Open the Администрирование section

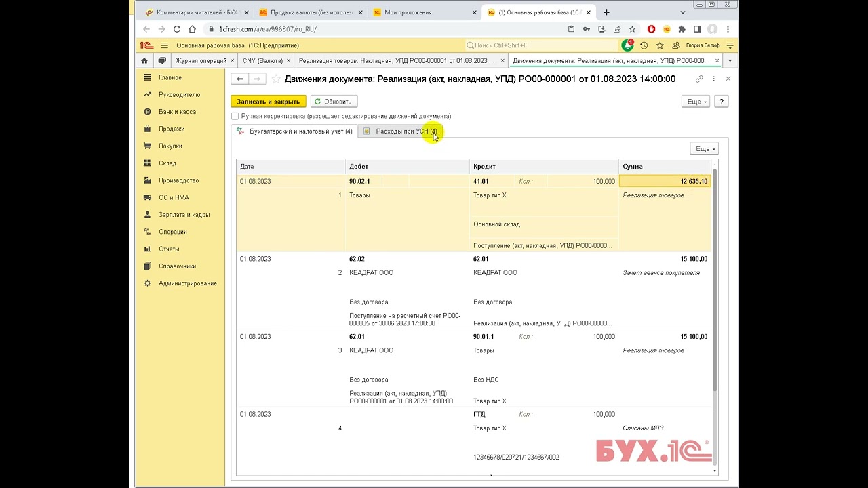coord(187,283)
